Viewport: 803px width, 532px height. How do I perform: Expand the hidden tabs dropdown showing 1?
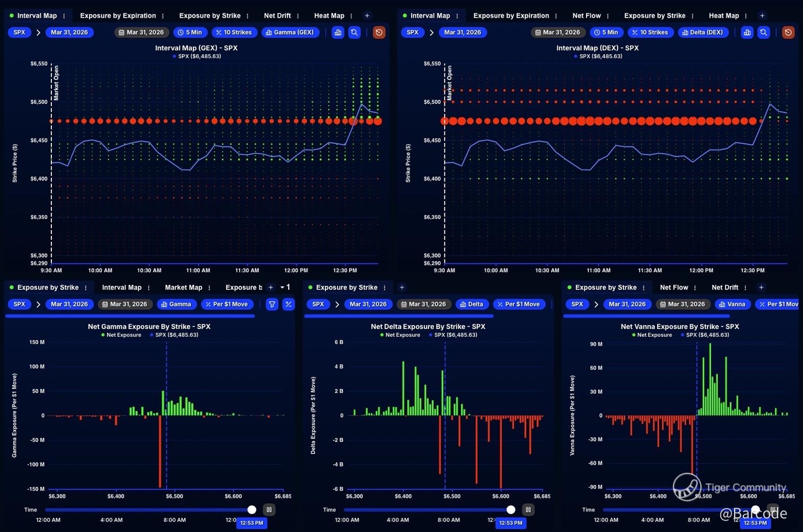285,287
